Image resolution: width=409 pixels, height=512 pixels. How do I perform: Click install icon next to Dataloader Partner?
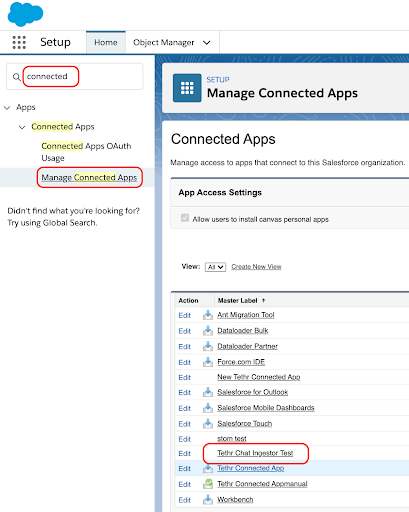click(208, 346)
